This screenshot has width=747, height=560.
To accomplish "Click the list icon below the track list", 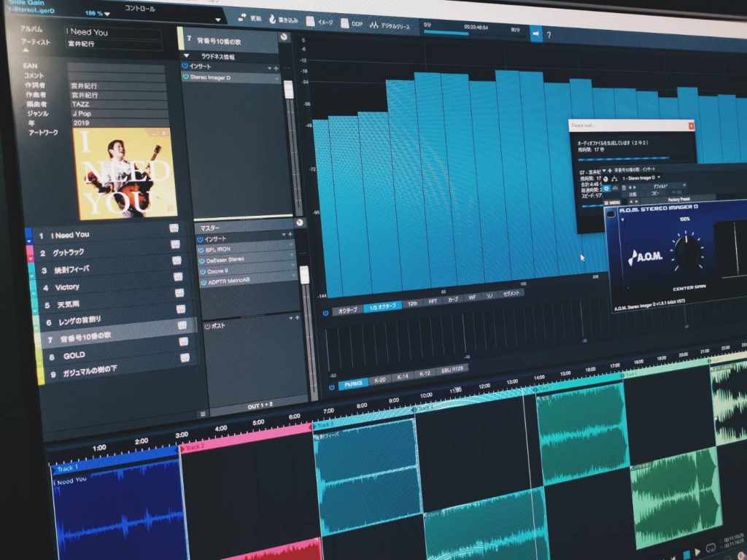I will click(203, 414).
